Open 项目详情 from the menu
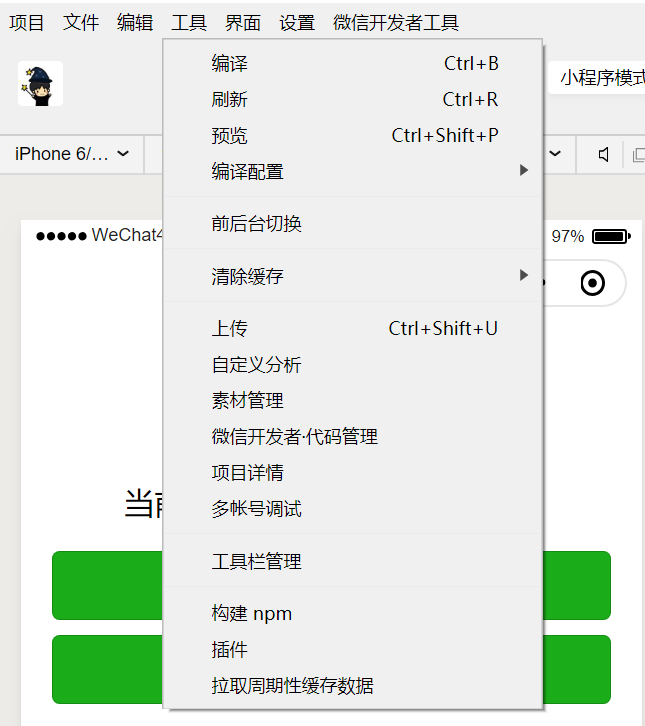The image size is (645, 726). click(x=353, y=473)
